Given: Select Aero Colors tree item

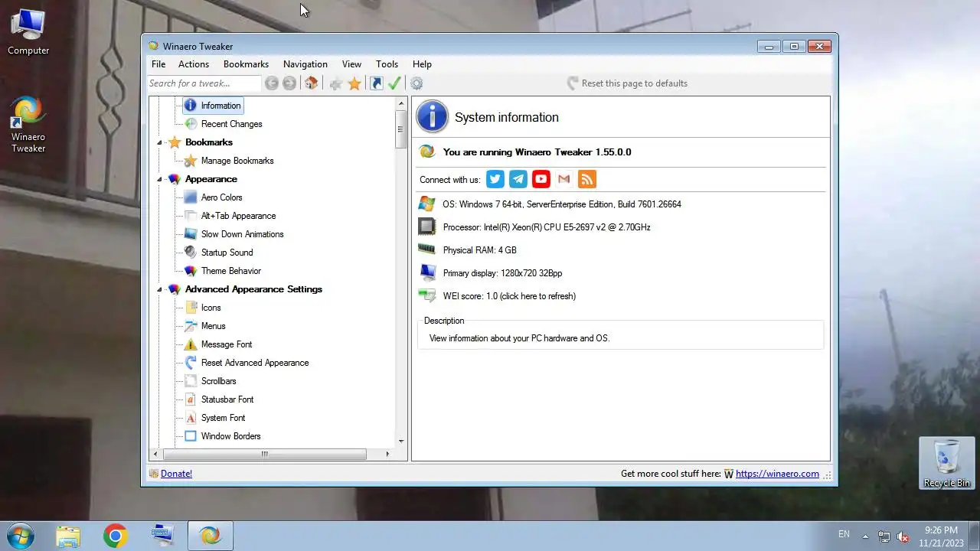Looking at the screenshot, I should pyautogui.click(x=221, y=197).
